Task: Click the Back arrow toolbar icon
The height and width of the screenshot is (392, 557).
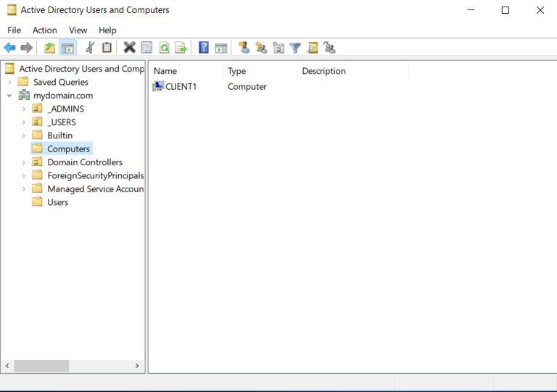Action: click(9, 48)
